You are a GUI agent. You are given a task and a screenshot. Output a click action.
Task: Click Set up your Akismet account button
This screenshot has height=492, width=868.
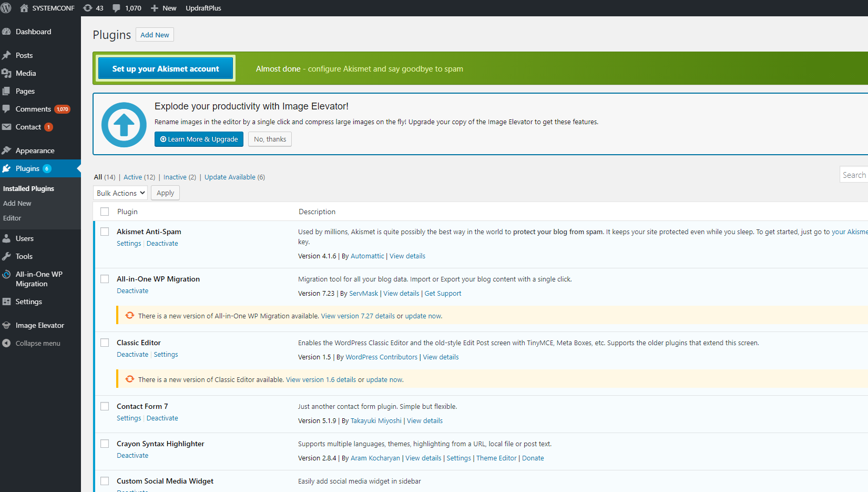166,68
